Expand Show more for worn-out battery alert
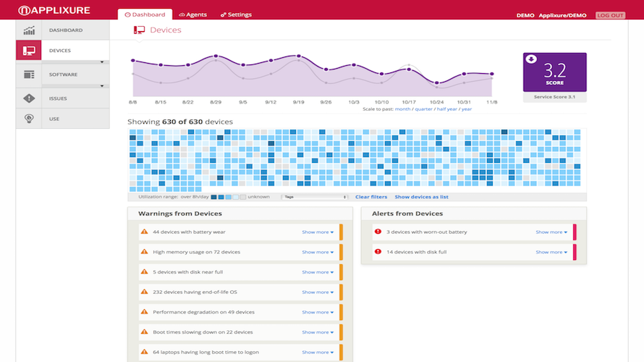644x362 pixels. coord(551,232)
